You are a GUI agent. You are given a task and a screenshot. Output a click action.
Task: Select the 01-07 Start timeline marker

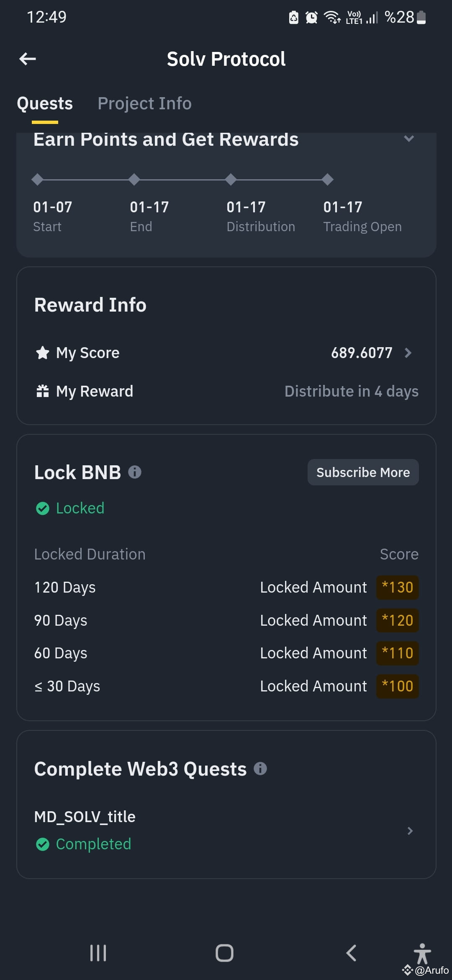[x=37, y=180]
